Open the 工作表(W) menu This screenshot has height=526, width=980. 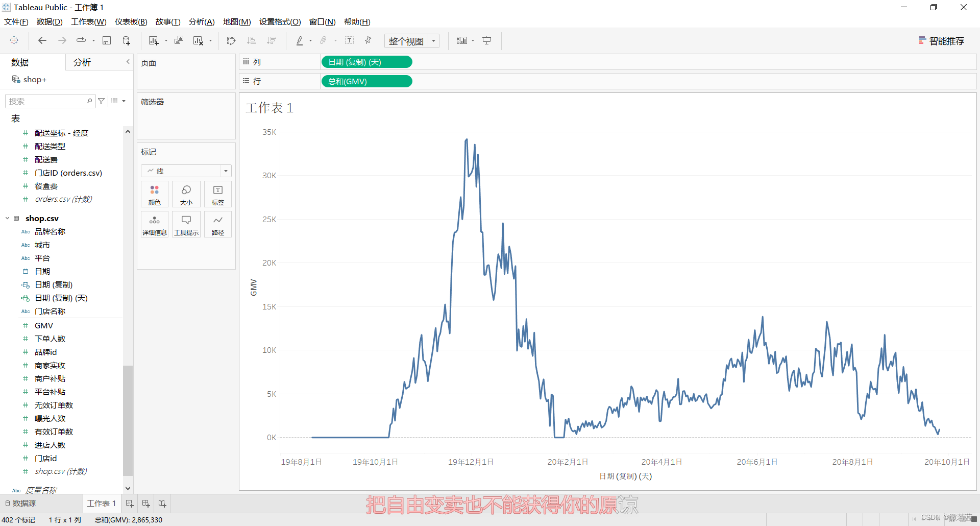[89, 21]
